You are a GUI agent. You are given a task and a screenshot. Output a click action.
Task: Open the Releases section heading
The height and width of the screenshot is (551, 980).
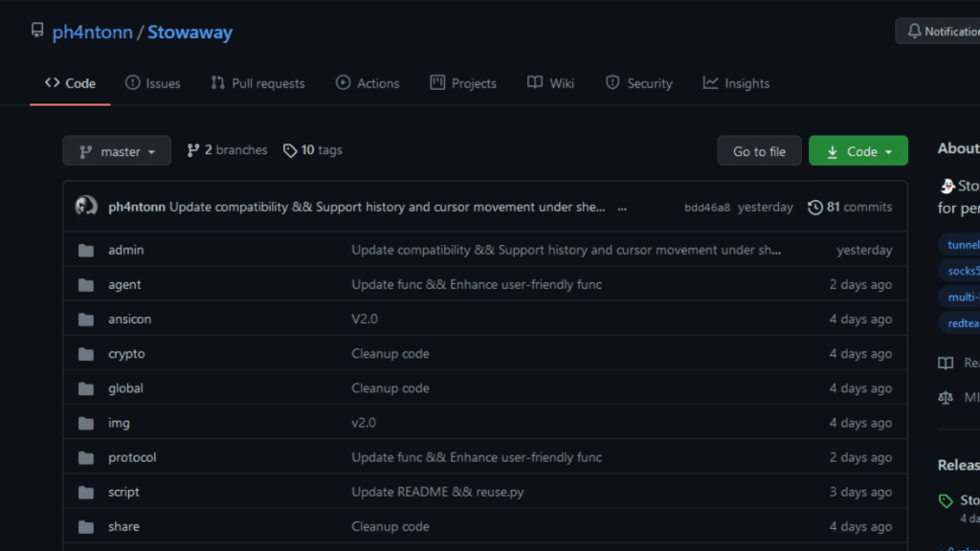(x=958, y=465)
